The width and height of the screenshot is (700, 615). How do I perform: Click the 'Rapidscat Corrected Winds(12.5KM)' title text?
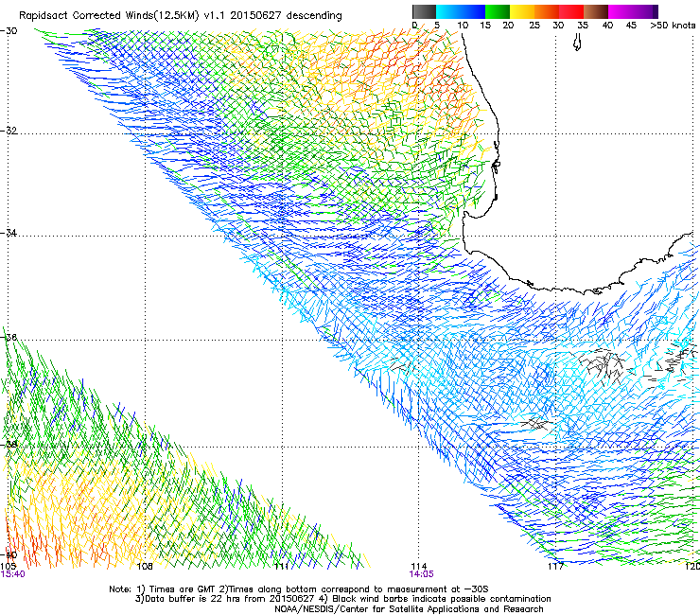click(x=109, y=16)
